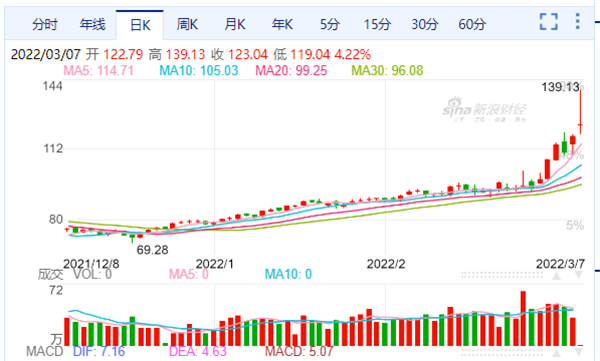The image size is (600, 361).
Task: Expand MACD panel with up triangle
Action: pyautogui.click(x=556, y=352)
